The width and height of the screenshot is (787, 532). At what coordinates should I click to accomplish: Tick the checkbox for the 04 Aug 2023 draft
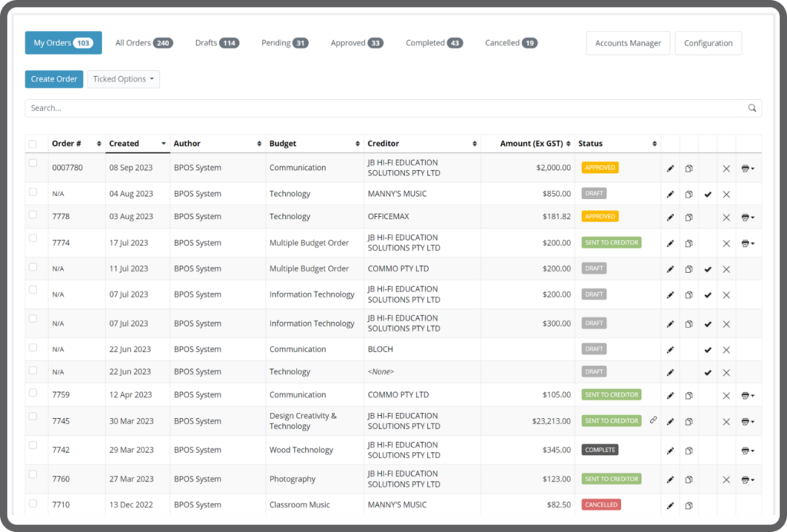pos(32,191)
